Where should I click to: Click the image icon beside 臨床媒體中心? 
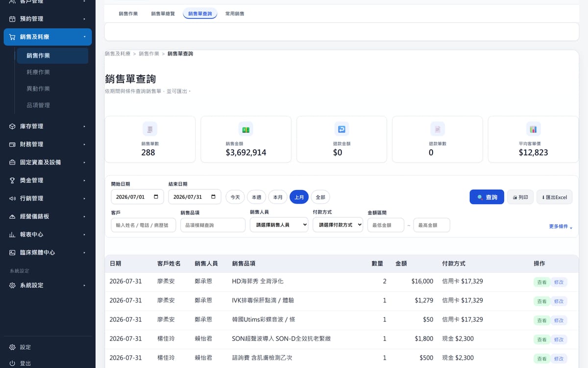12,253
